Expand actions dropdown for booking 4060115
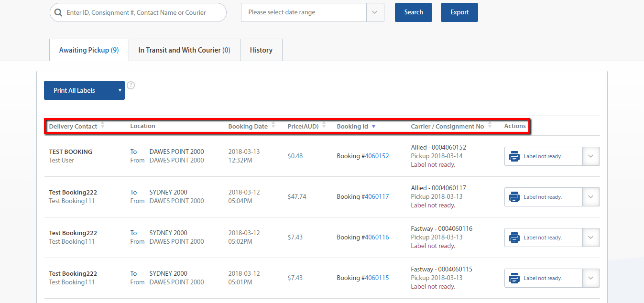The image size is (644, 303). point(591,278)
